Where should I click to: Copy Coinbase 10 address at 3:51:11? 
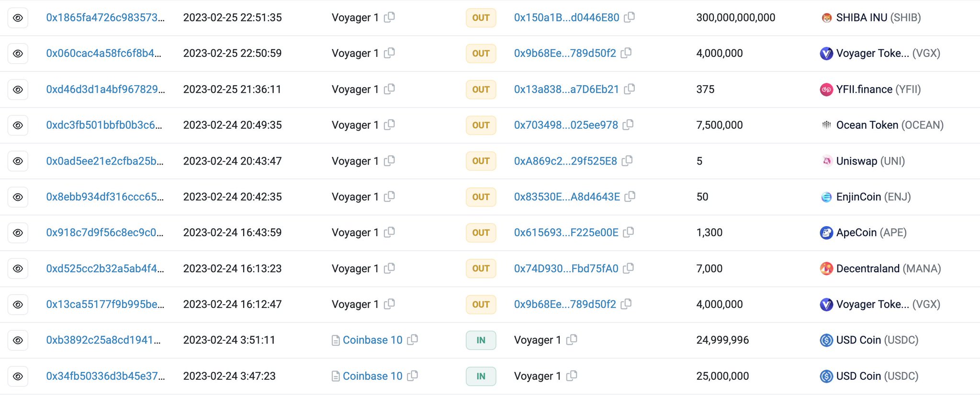412,340
